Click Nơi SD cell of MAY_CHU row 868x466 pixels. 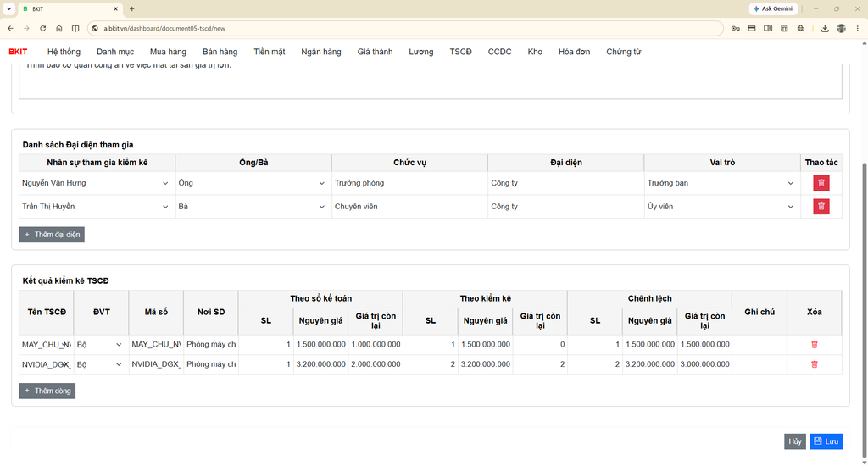[x=211, y=344]
